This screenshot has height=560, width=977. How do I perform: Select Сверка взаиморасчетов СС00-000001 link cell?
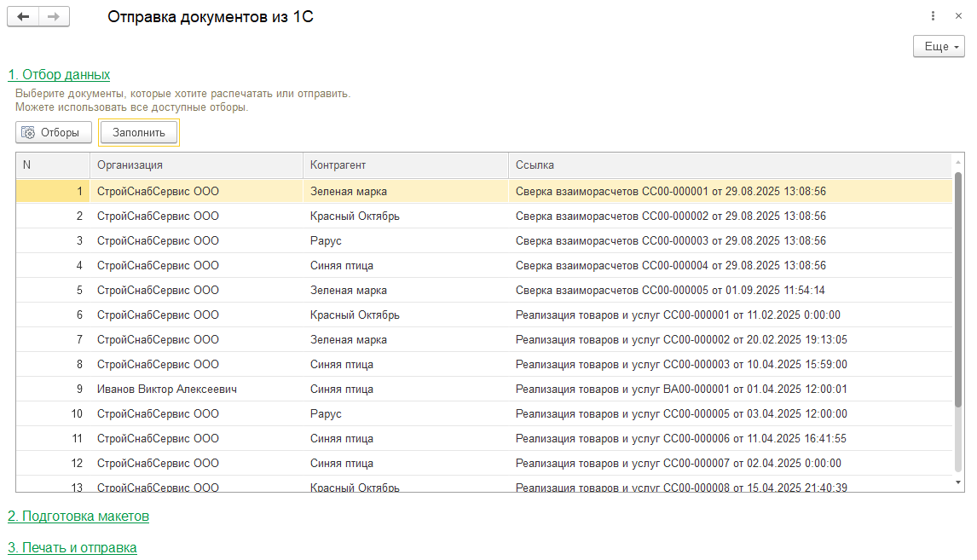(x=731, y=191)
